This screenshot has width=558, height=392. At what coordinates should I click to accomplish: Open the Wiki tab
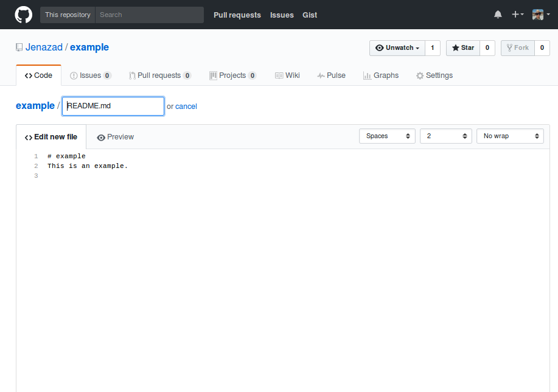tap(287, 75)
